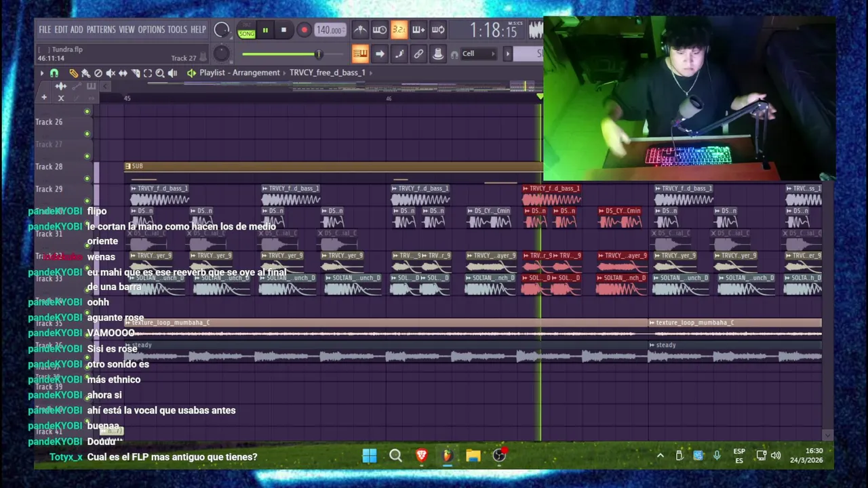The image size is (868, 488).
Task: Open Brave browser from the taskbar
Action: pyautogui.click(x=421, y=455)
